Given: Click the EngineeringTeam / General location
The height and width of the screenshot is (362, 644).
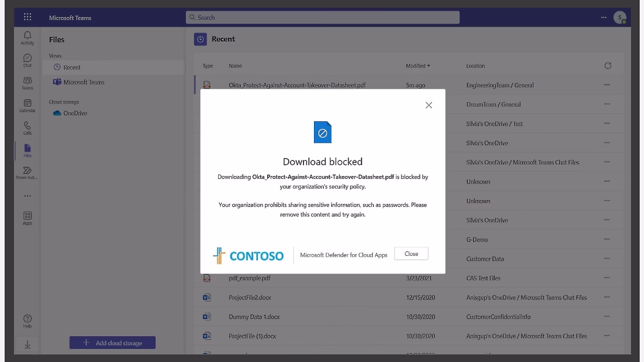Looking at the screenshot, I should pos(500,85).
